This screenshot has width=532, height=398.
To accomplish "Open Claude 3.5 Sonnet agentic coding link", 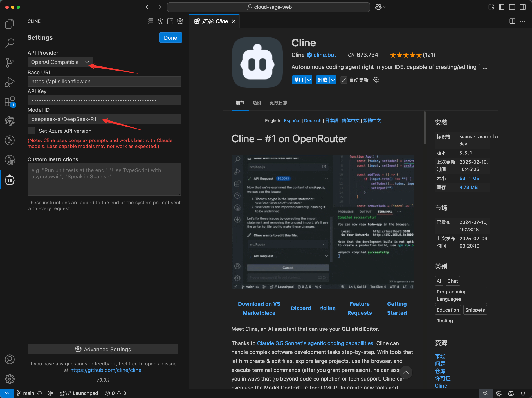I will (x=315, y=343).
